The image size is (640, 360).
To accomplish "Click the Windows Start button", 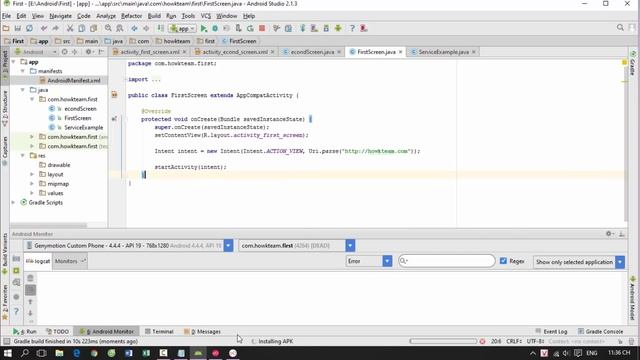I will click(x=8, y=353).
